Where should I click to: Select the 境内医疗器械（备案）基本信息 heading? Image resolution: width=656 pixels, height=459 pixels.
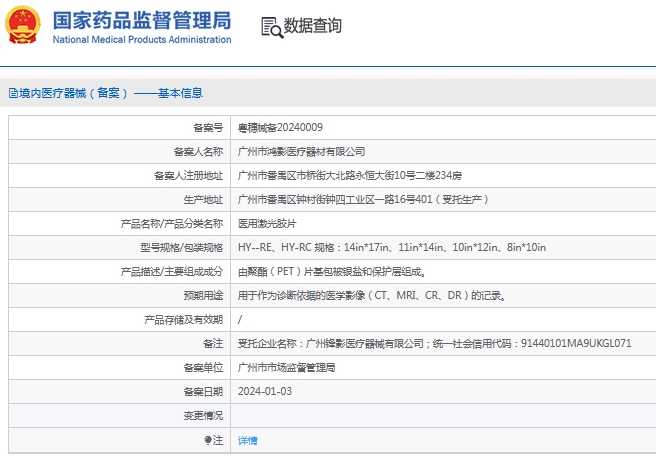[110, 93]
